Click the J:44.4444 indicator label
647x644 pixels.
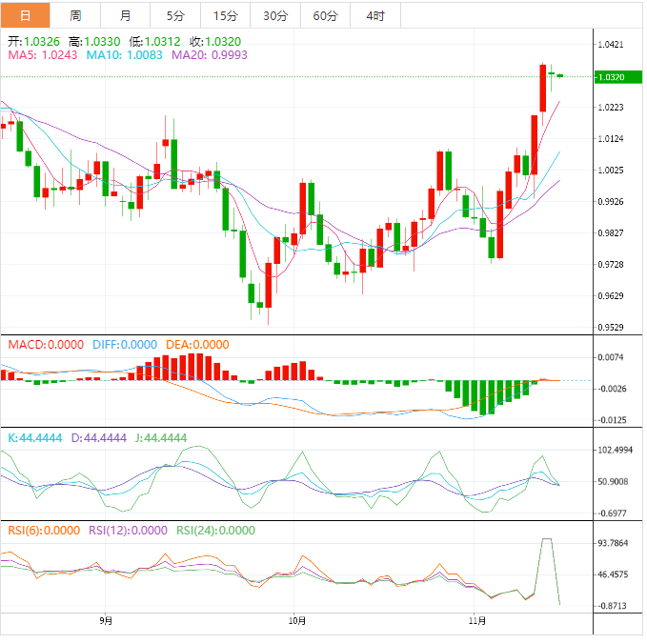click(161, 438)
